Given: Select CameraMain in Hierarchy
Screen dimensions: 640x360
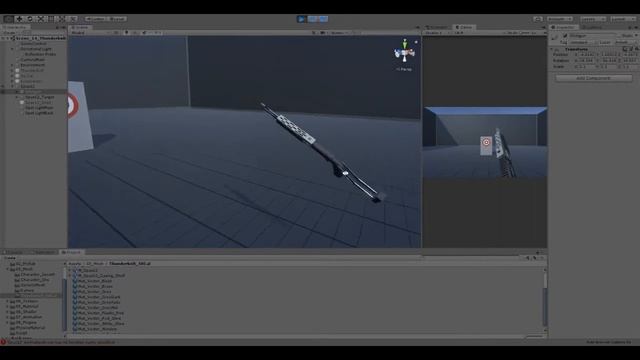Looking at the screenshot, I should pos(33,59).
